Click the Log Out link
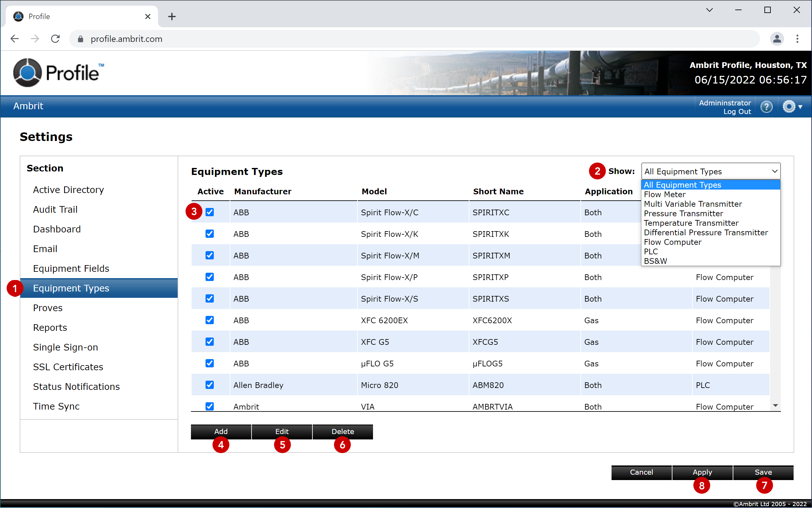812x508 pixels. pyautogui.click(x=737, y=112)
